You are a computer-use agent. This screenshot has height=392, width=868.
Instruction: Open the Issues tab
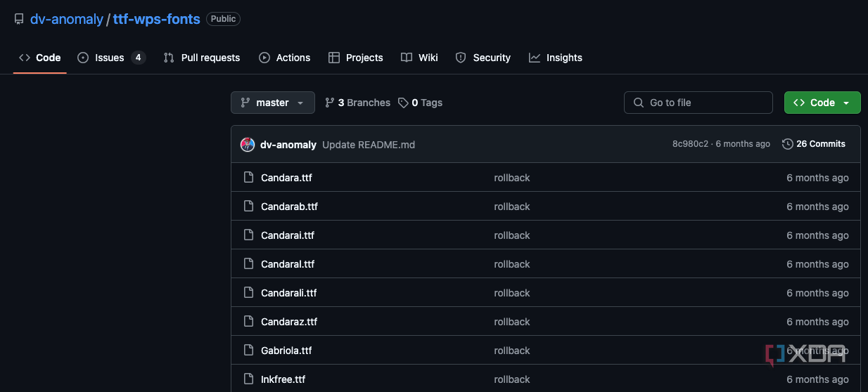click(111, 58)
